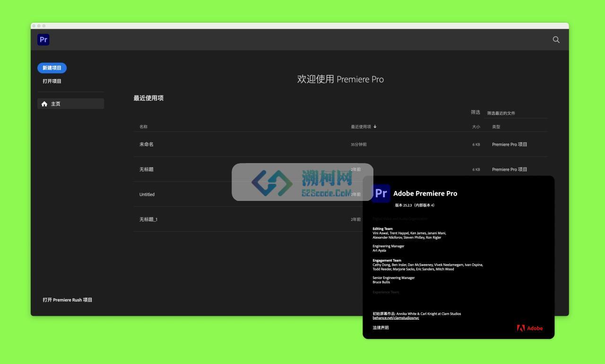The image size is (605, 364).
Task: Click Premiere Pro 项目 type in 未命名 row
Action: pyautogui.click(x=510, y=145)
